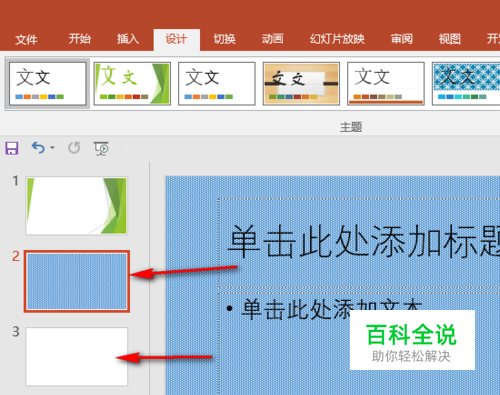Click the purple Save icon

point(12,148)
